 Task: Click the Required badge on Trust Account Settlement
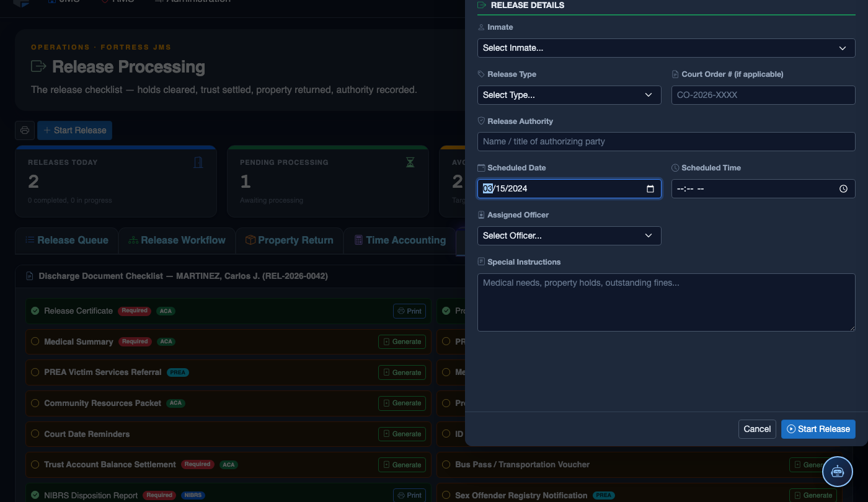197,464
